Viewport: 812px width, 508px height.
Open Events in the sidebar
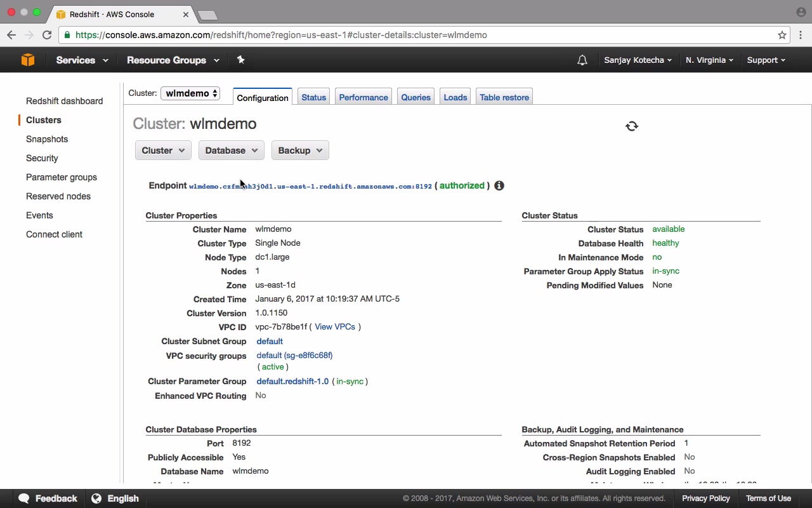click(x=39, y=215)
